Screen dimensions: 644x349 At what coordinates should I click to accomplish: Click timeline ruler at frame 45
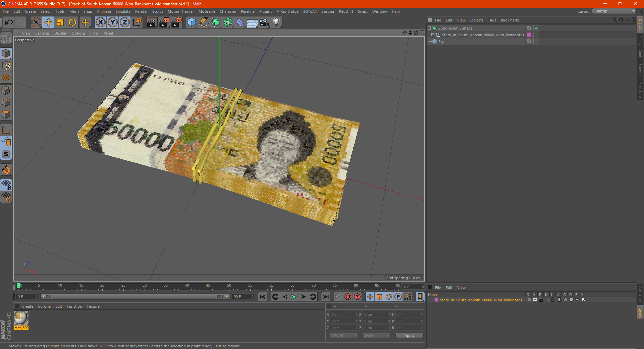208,286
